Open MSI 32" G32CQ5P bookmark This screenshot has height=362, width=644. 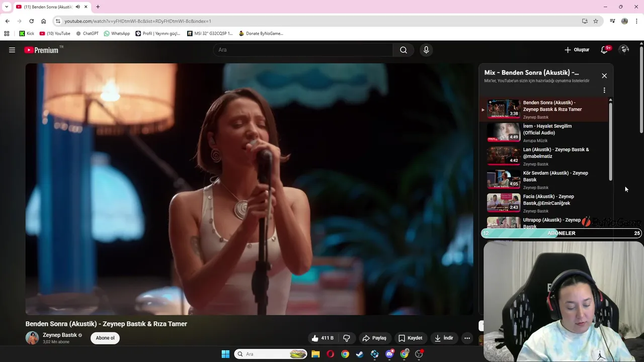pos(210,34)
